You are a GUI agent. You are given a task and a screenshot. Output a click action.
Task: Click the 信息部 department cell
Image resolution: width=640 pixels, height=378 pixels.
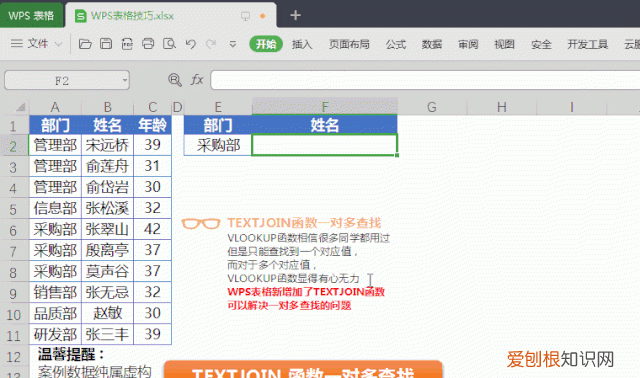[x=55, y=208]
